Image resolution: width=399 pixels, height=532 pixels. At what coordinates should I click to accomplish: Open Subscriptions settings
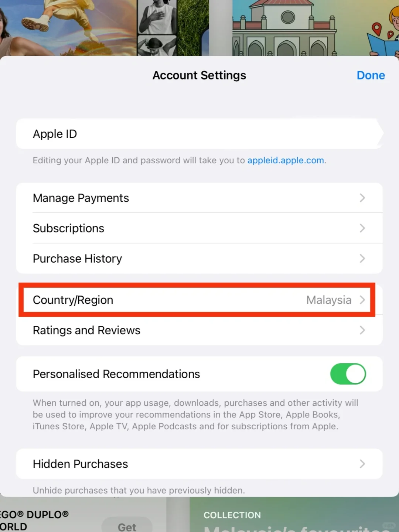click(x=199, y=228)
